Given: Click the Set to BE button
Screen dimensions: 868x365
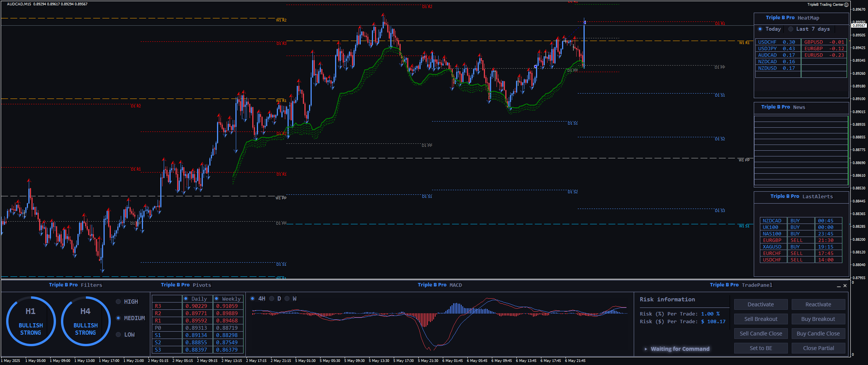Looking at the screenshot, I should [761, 348].
